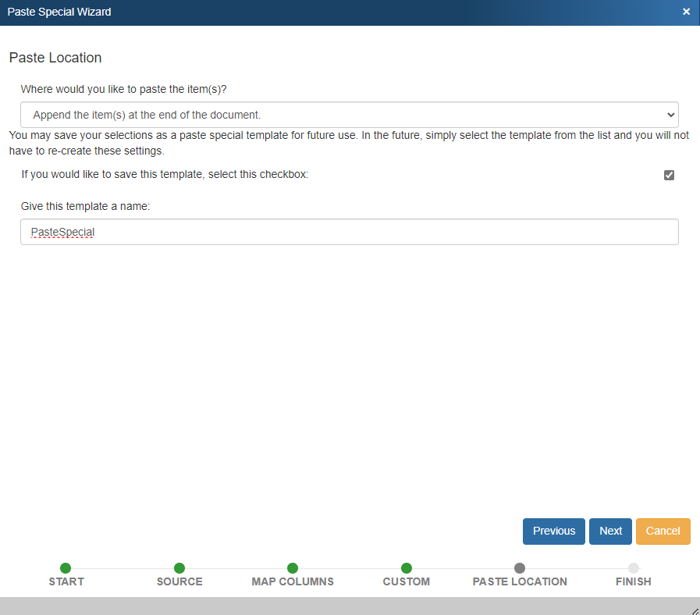Click the gray PASTE LOCATION step circle
Screen dimensions: 700x615
point(520,568)
